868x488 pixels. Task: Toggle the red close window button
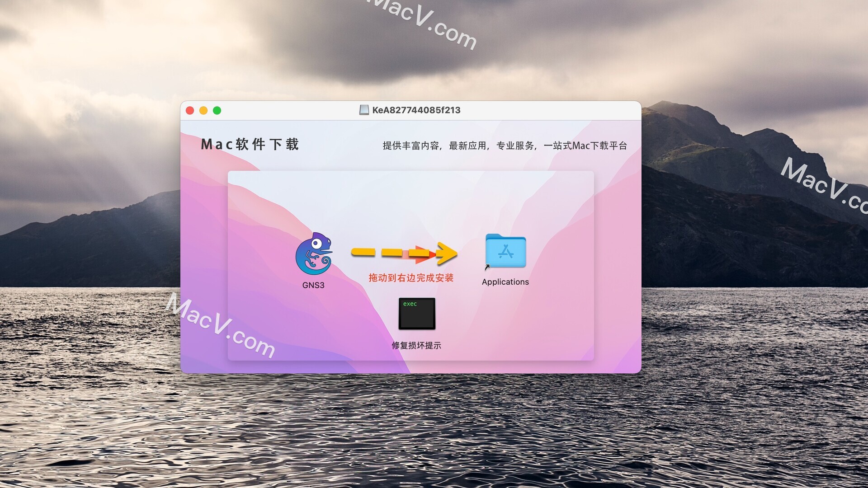[191, 109]
